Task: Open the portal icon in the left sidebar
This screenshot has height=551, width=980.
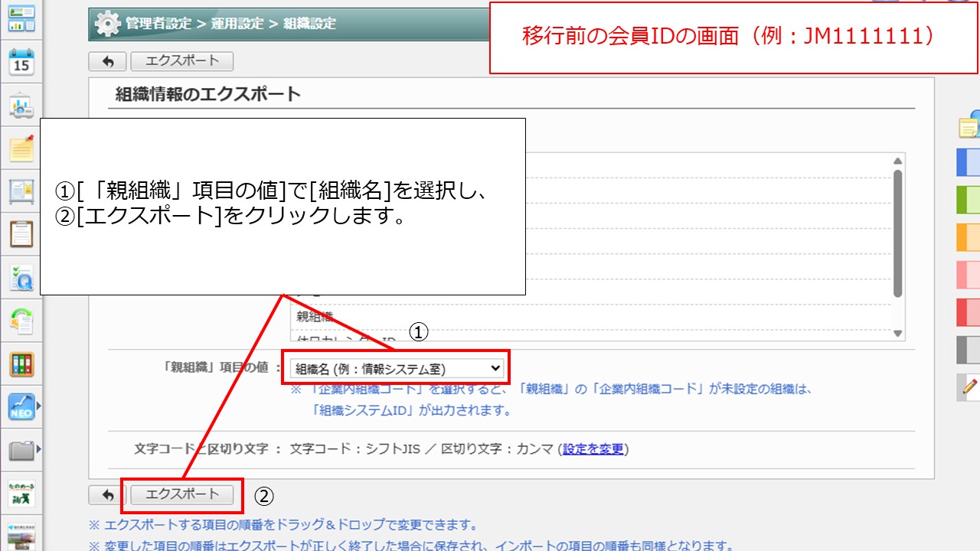Action: coord(21,18)
